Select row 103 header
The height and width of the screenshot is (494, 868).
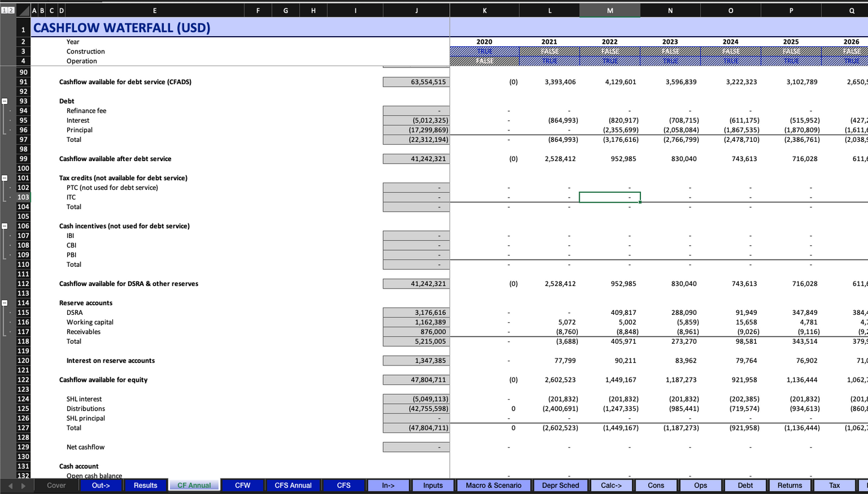(x=23, y=197)
